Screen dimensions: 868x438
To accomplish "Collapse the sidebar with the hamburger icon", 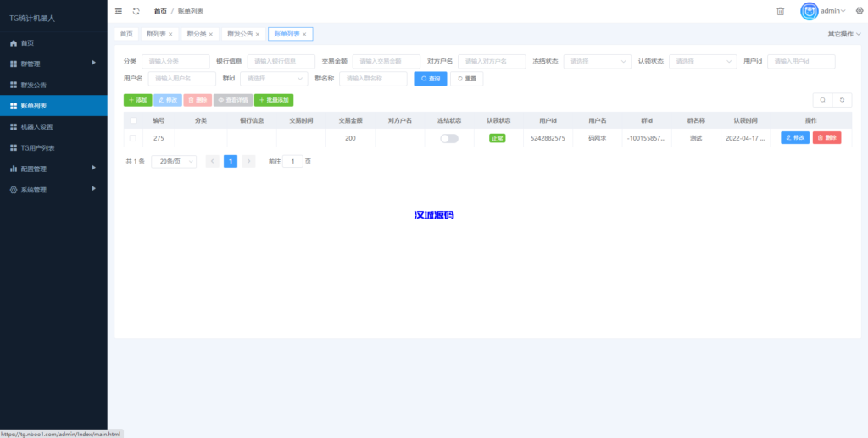I will [x=118, y=11].
